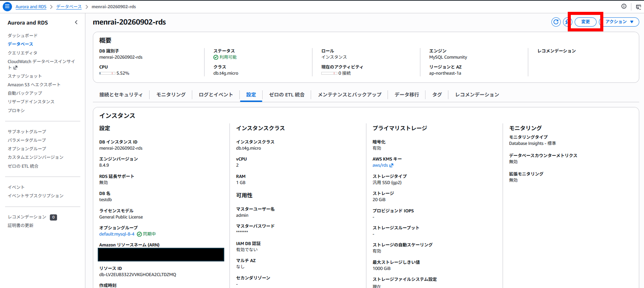The image size is (644, 288).
Task: Open プロキシ in sidebar
Action: click(16, 110)
